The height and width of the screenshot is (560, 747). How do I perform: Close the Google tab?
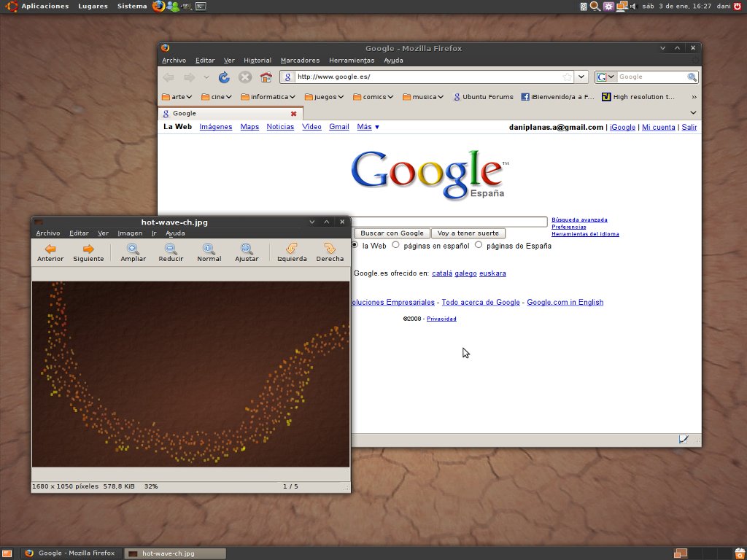pos(293,113)
